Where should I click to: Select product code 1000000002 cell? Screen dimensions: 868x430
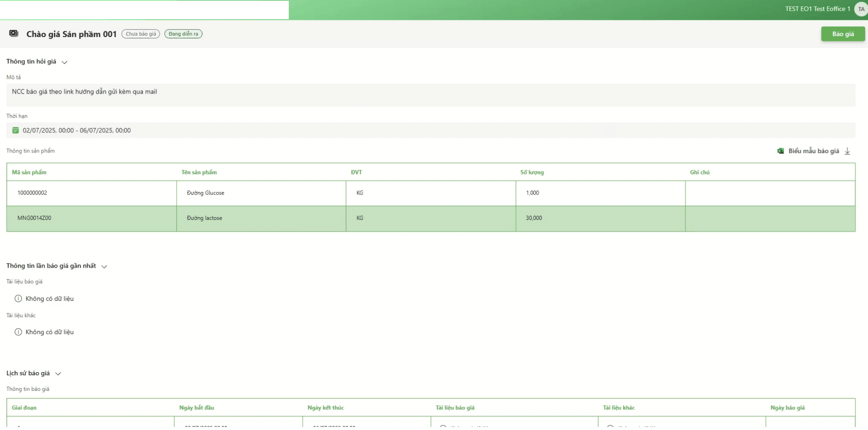pyautogui.click(x=92, y=193)
